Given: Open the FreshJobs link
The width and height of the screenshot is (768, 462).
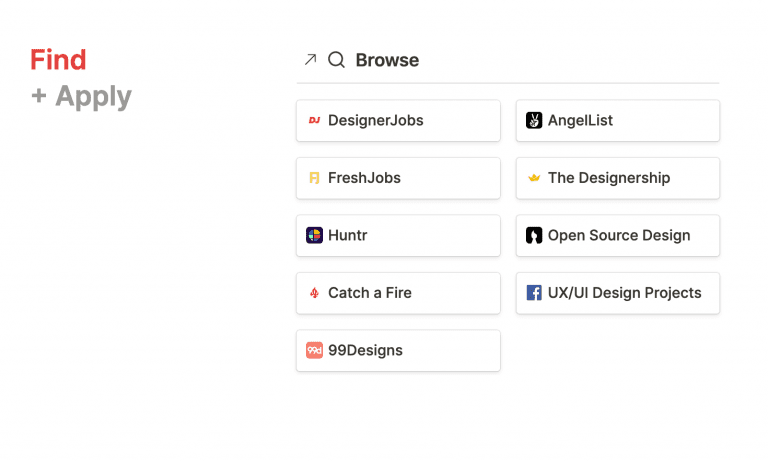Looking at the screenshot, I should coord(398,178).
